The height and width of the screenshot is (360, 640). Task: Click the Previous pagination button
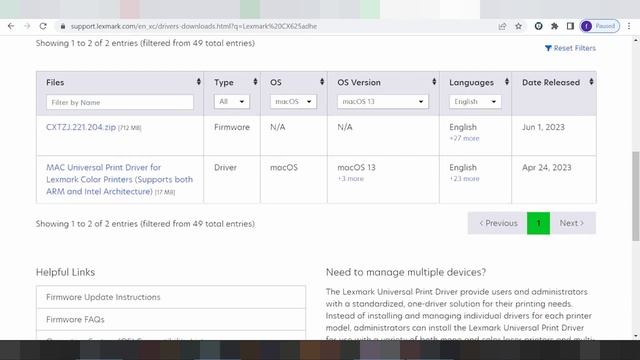(498, 223)
